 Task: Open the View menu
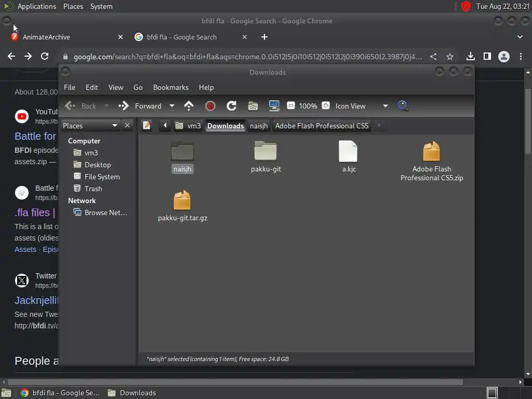[x=116, y=87]
